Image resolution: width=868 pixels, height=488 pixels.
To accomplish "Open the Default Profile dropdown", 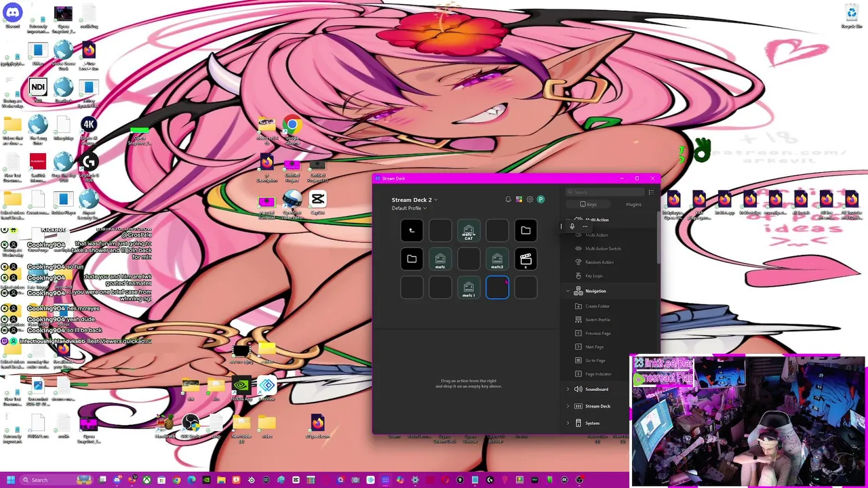I will (409, 208).
